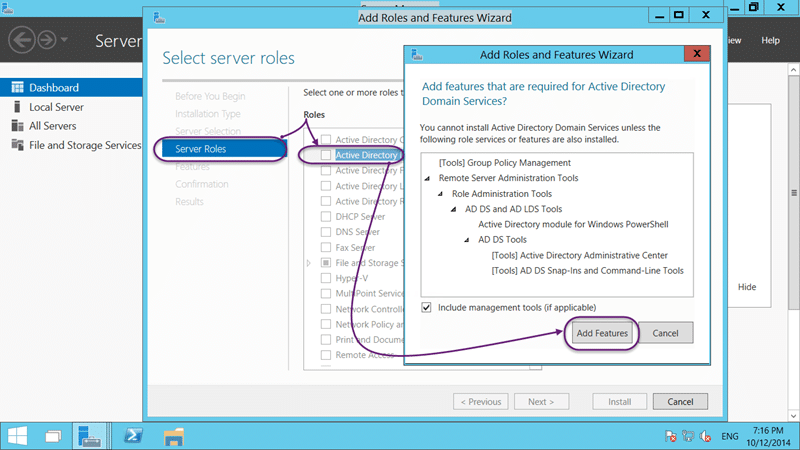The image size is (800, 450).
Task: Toggle Include management tools checkbox
Action: pyautogui.click(x=427, y=307)
